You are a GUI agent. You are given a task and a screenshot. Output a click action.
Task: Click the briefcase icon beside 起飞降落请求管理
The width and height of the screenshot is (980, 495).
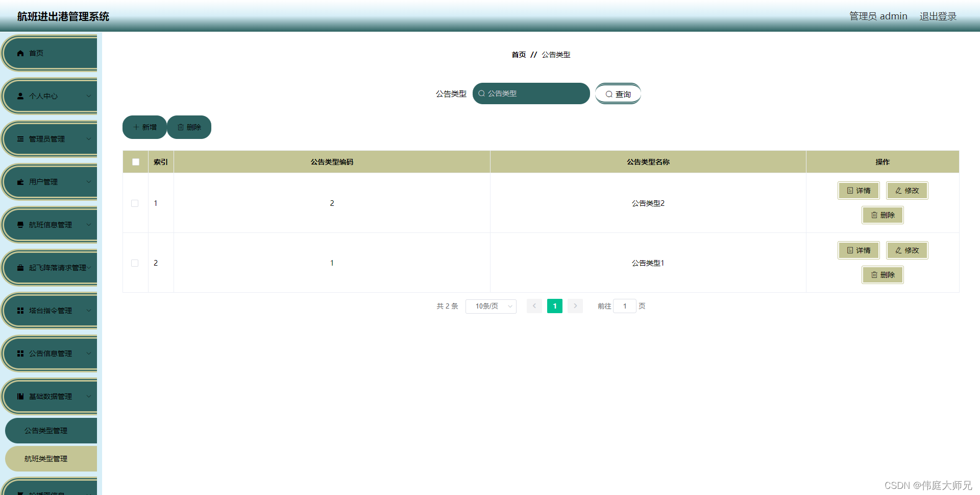[20, 268]
